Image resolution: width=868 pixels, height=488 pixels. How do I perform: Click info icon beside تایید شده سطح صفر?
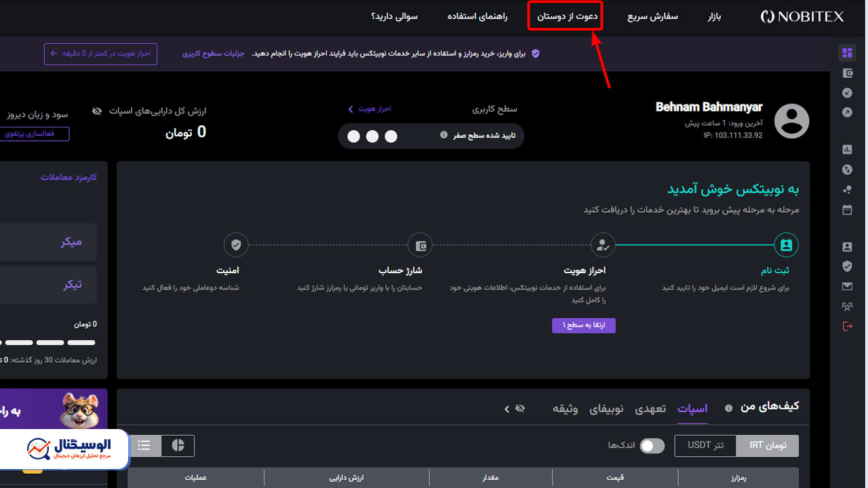click(x=443, y=135)
